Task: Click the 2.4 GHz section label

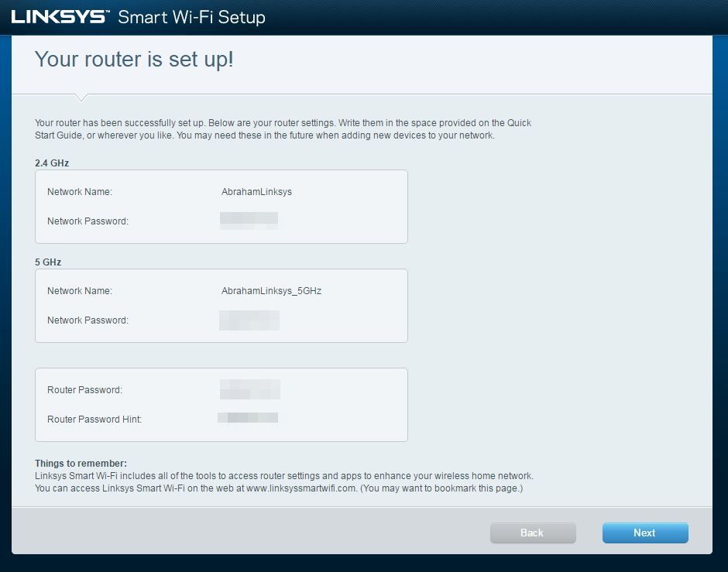Action: coord(51,163)
